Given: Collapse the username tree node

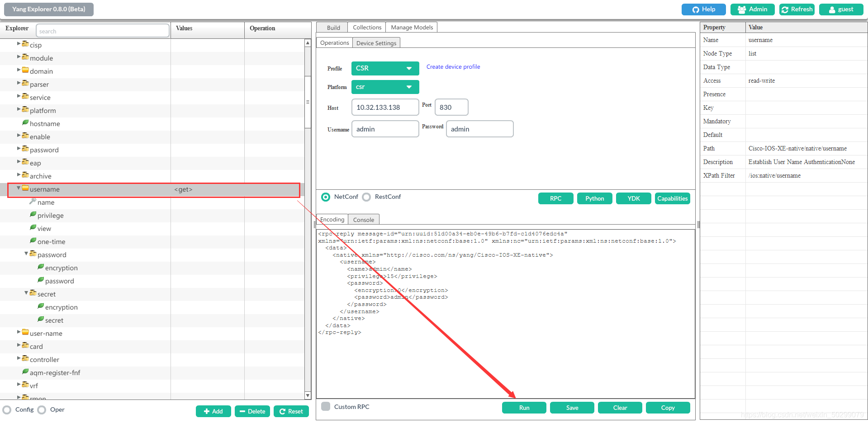Looking at the screenshot, I should pyautogui.click(x=19, y=188).
